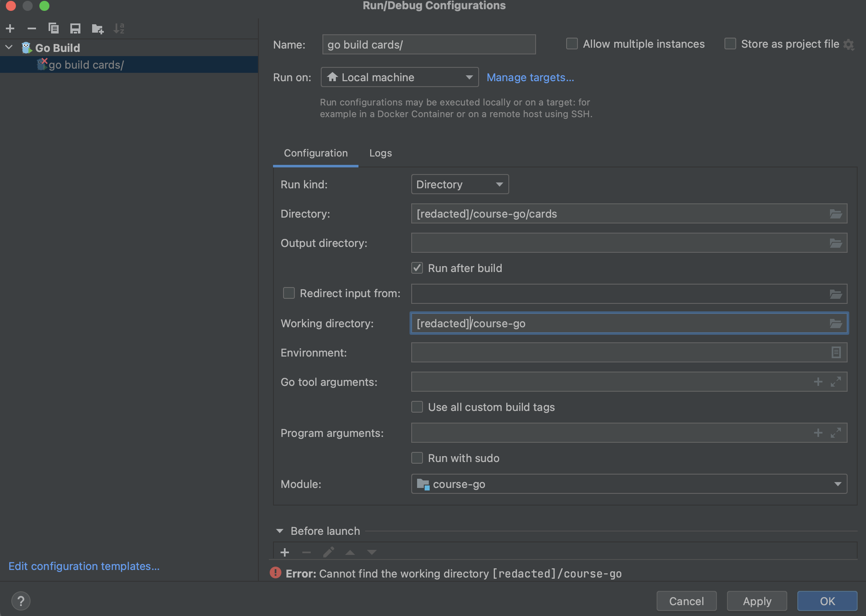Click the folder browse icon for Working directory

[x=835, y=323]
